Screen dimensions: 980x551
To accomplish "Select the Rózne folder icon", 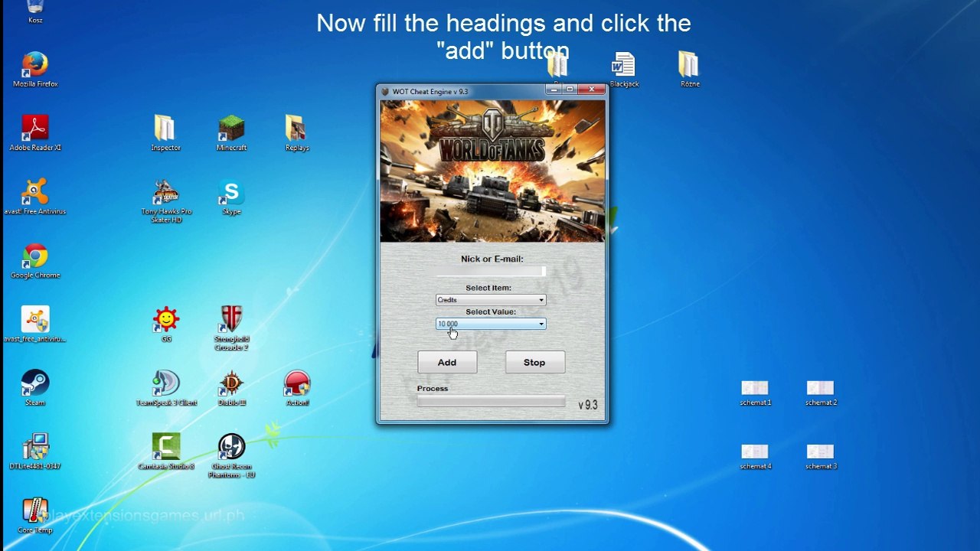I will point(689,70).
